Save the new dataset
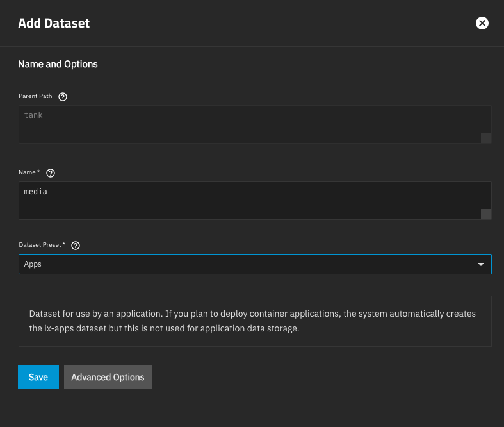The height and width of the screenshot is (427, 504). 38,377
